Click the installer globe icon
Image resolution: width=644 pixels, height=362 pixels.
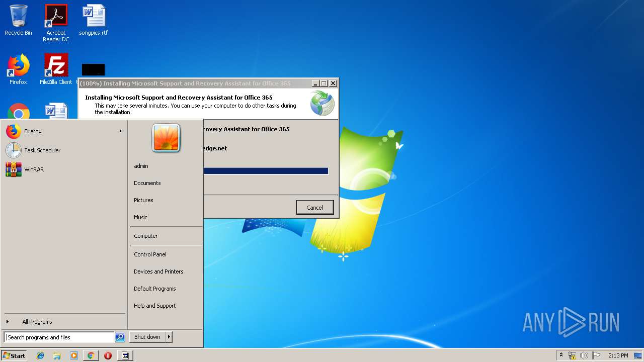point(322,103)
